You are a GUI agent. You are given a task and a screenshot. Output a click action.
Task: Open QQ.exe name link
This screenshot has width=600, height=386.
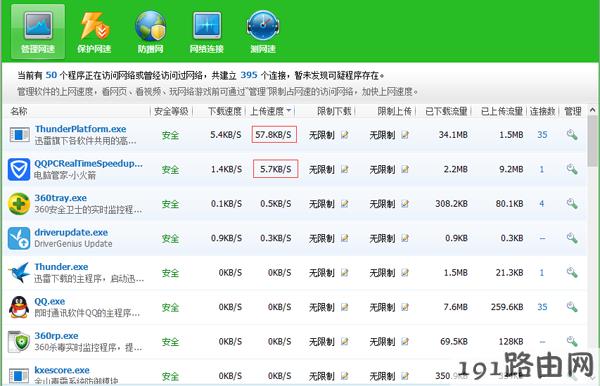[x=50, y=301]
